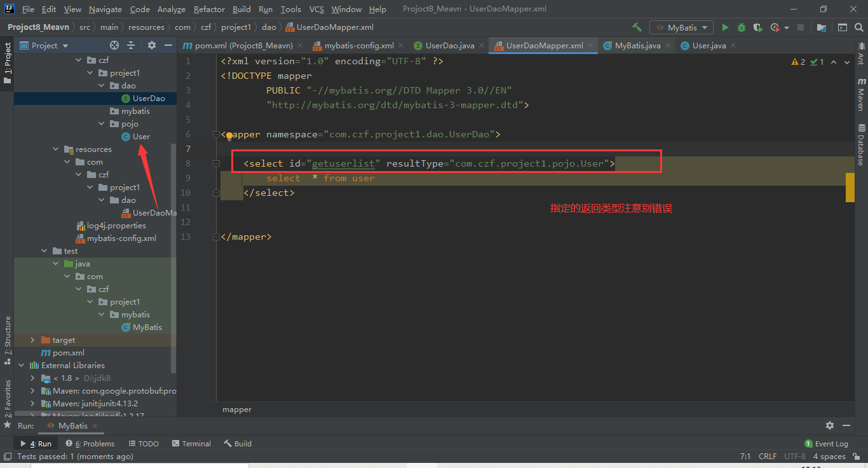Run MyBatis with the green play icon
868x468 pixels.
[725, 27]
